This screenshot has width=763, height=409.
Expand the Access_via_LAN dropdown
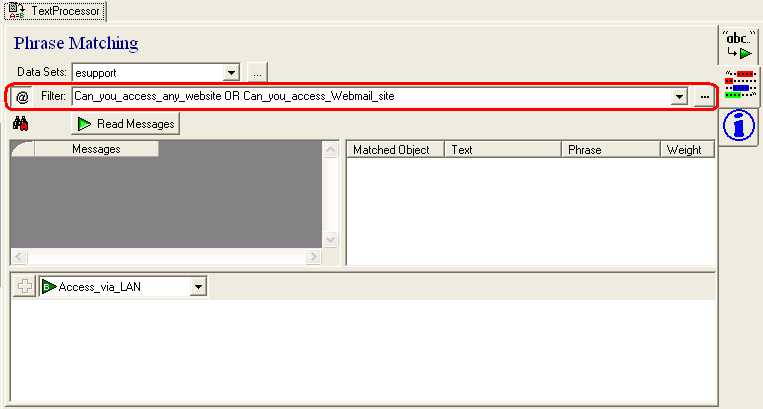click(x=198, y=287)
